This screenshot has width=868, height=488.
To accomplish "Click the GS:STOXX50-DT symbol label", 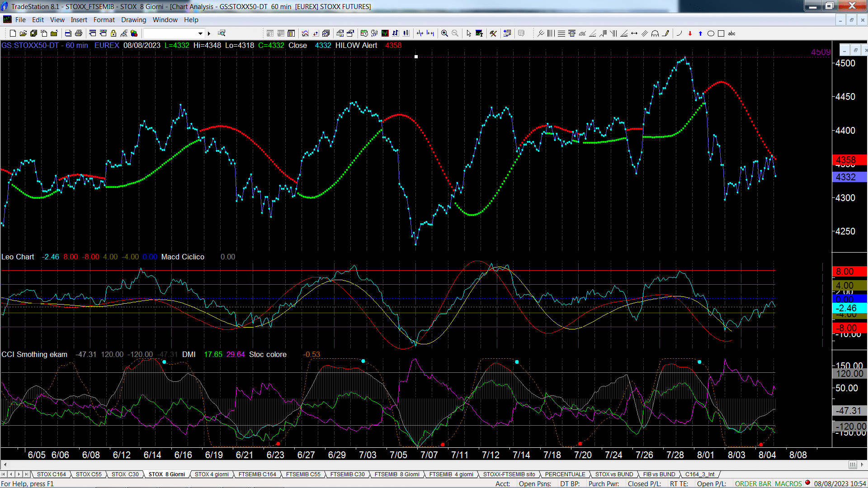I will 30,45.
